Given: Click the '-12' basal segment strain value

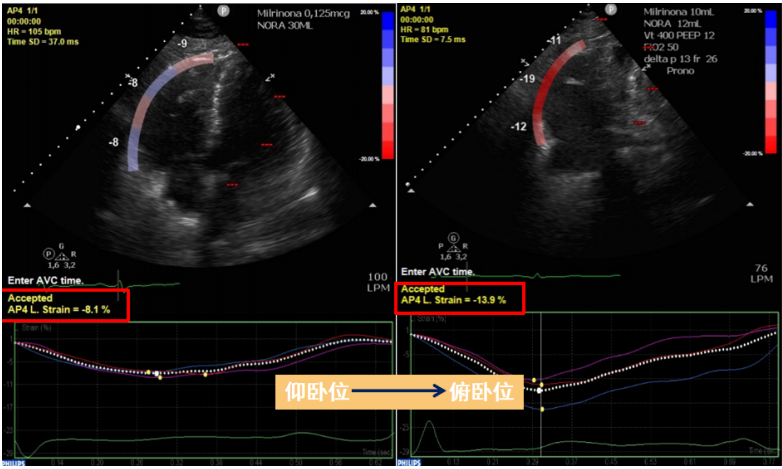Looking at the screenshot, I should pos(519,127).
